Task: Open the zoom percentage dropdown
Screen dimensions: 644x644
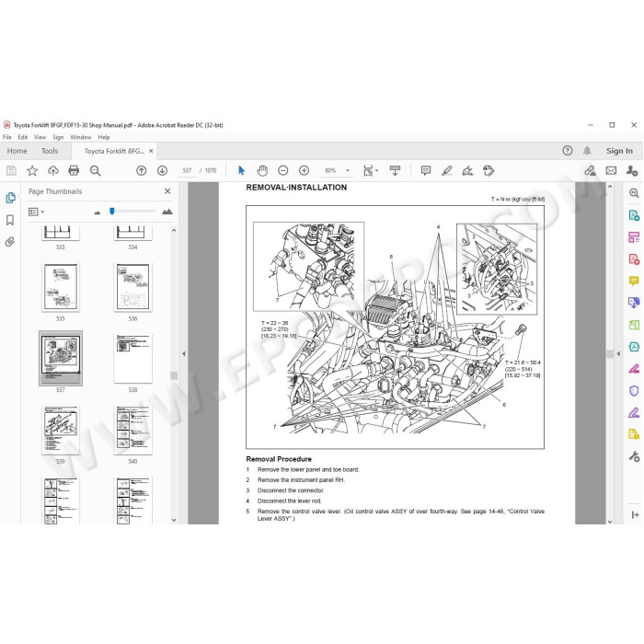Action: (348, 170)
